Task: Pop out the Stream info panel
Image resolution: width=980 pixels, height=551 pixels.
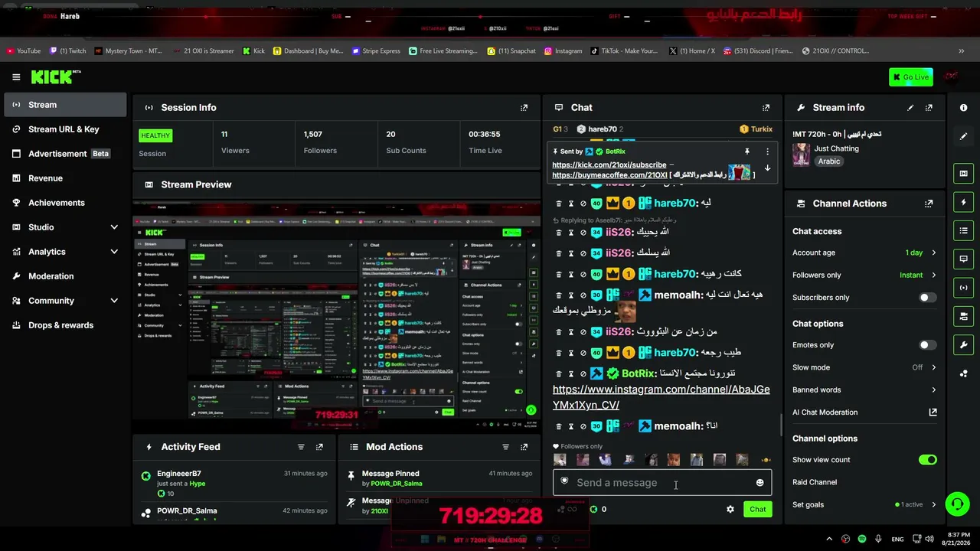Action: 929,108
